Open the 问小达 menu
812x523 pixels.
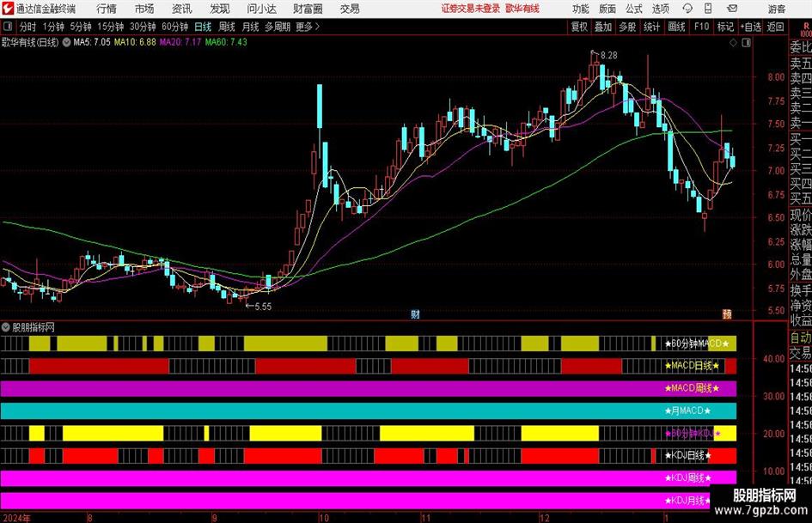(261, 9)
